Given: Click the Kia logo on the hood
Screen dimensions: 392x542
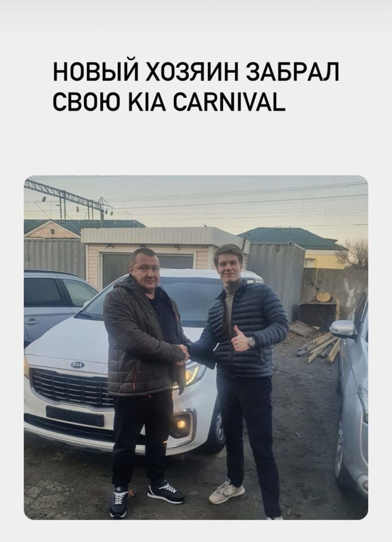Looking at the screenshot, I should pos(77,365).
